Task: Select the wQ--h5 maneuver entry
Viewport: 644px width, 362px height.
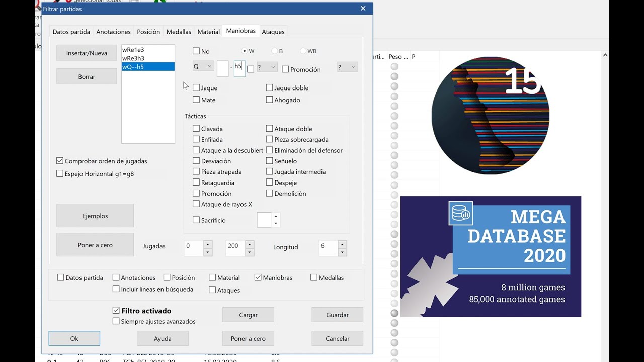Action: click(148, 66)
